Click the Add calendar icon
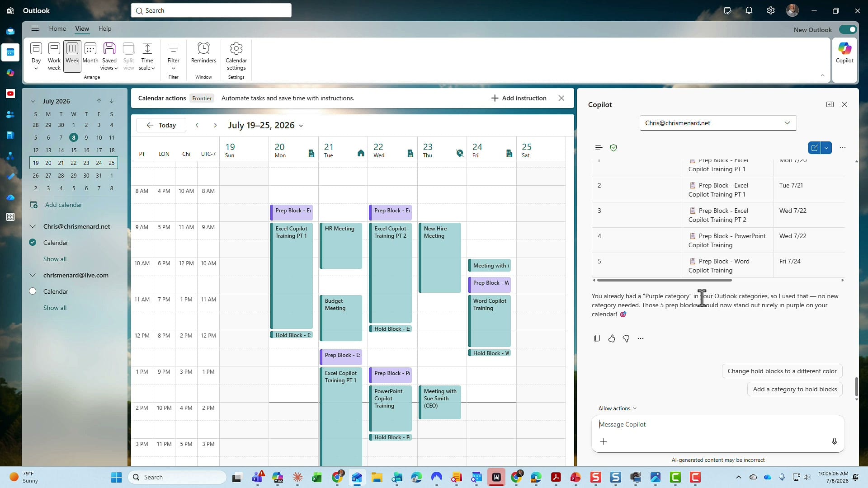The width and height of the screenshot is (868, 488). (x=34, y=205)
